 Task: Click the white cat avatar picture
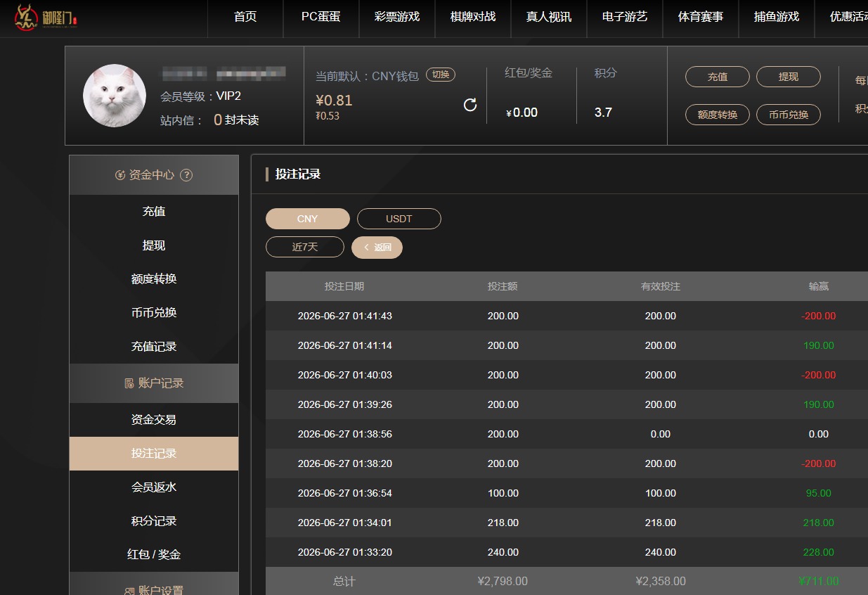115,96
